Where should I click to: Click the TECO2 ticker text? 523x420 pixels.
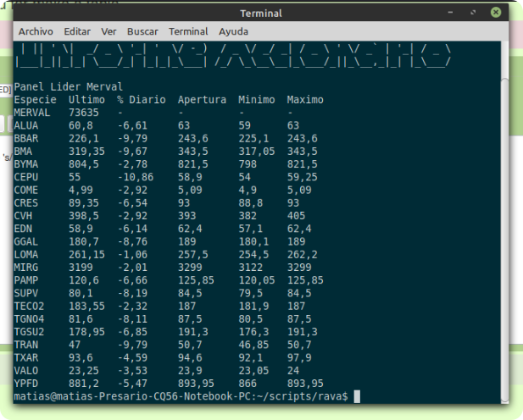click(29, 306)
